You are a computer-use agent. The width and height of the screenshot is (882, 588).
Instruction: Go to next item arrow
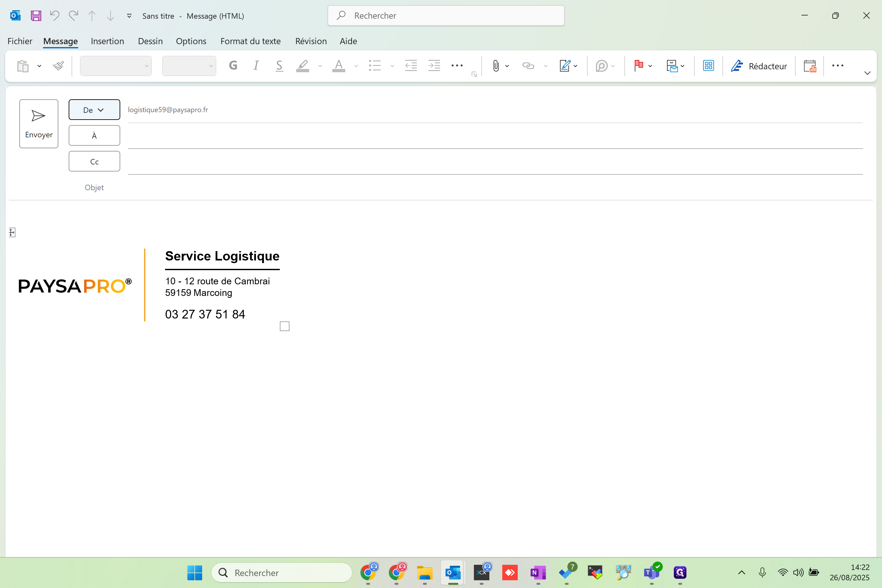pyautogui.click(x=110, y=16)
